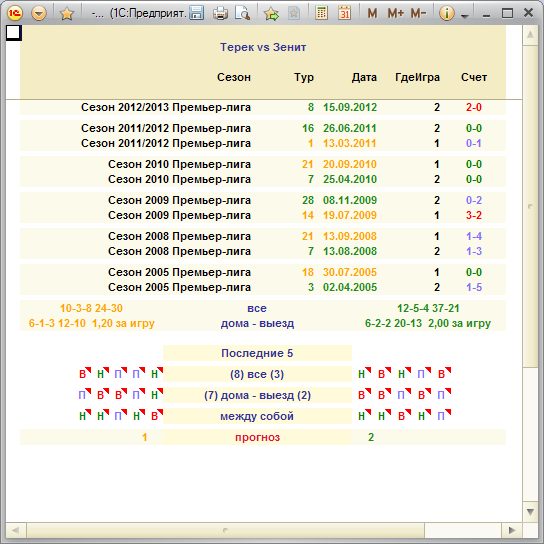Click the date 26.06.2011
The width and height of the screenshot is (544, 544).
click(350, 128)
